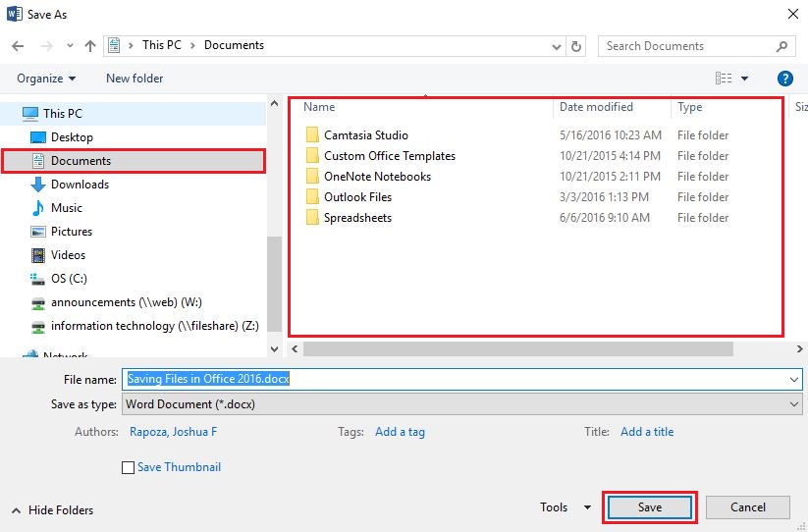Select Desktop in the navigation pane

[x=133, y=137]
